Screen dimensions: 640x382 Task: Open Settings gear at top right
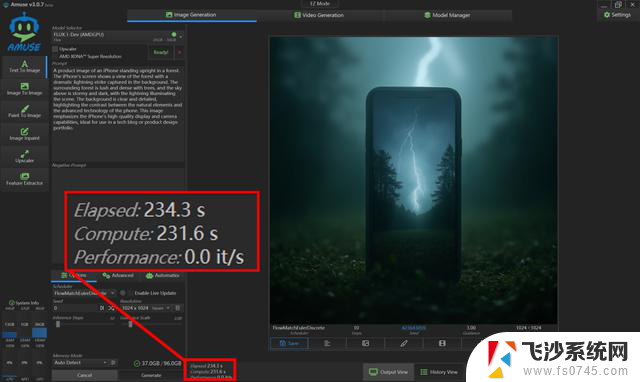[617, 15]
